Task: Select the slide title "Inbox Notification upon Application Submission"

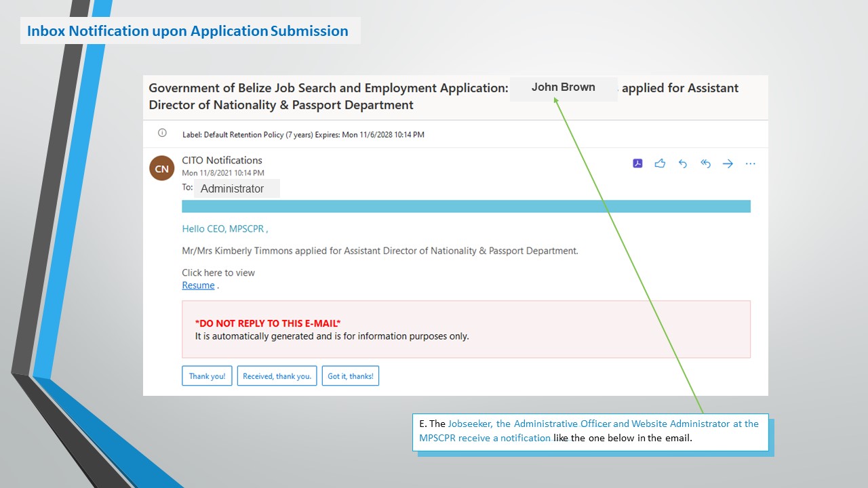Action: pos(188,31)
